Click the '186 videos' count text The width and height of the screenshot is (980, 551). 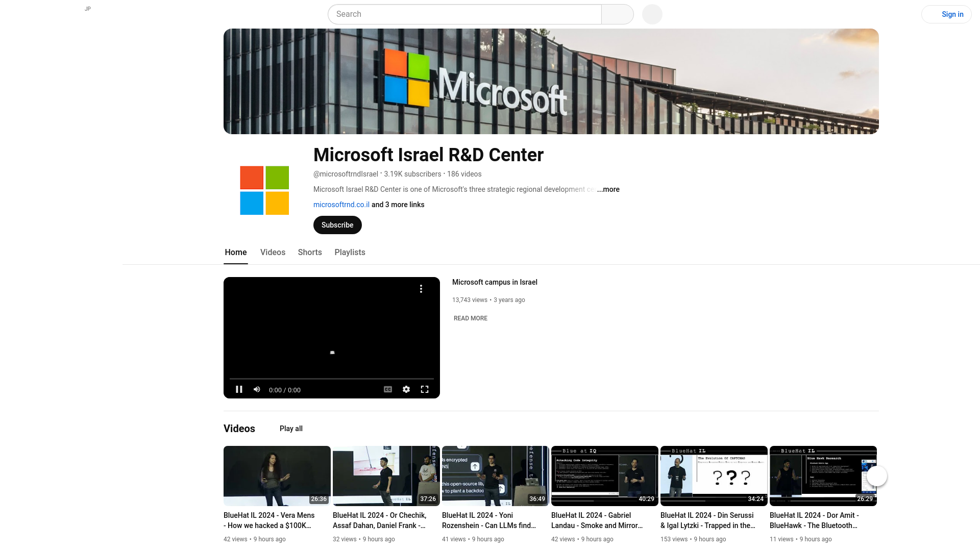click(x=464, y=174)
